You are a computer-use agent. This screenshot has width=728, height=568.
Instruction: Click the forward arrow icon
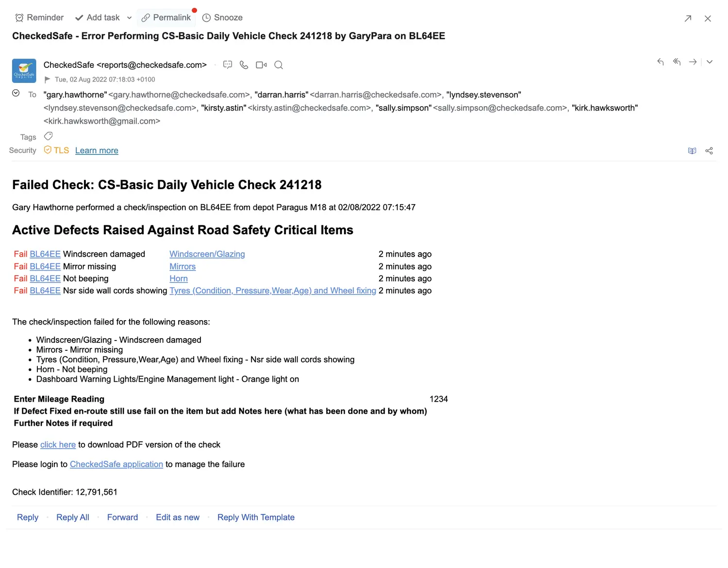[x=693, y=62]
